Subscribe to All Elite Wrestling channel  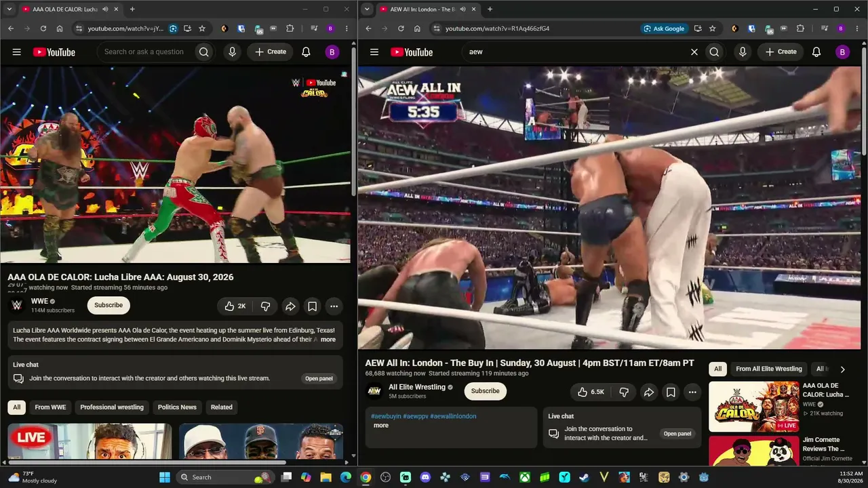pyautogui.click(x=486, y=391)
